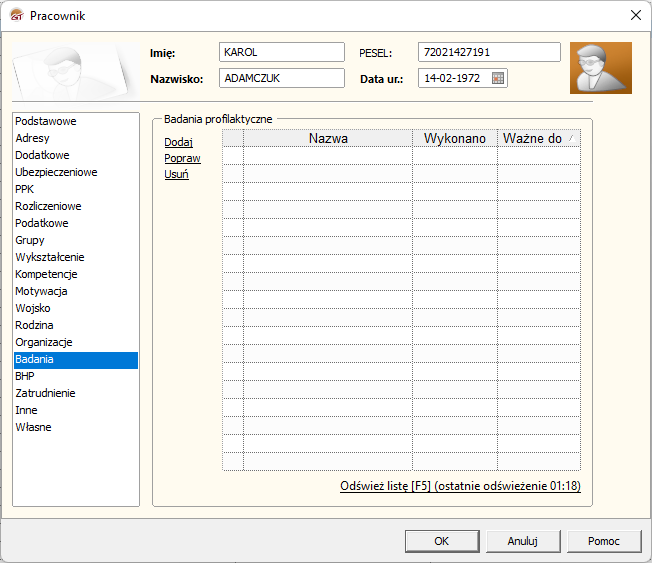Screen dimensions: 652x563
Task: Click the Wykonano column header
Action: coord(454,138)
